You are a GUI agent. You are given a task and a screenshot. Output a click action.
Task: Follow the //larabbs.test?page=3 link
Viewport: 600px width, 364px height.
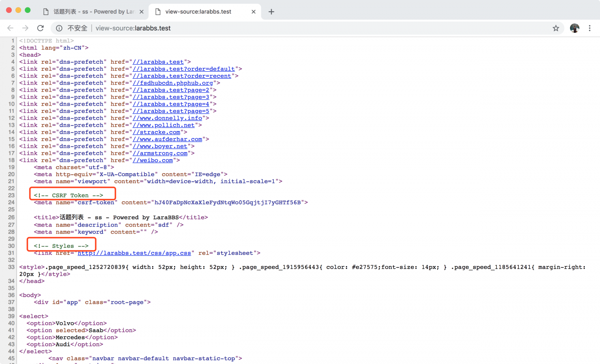(x=171, y=97)
